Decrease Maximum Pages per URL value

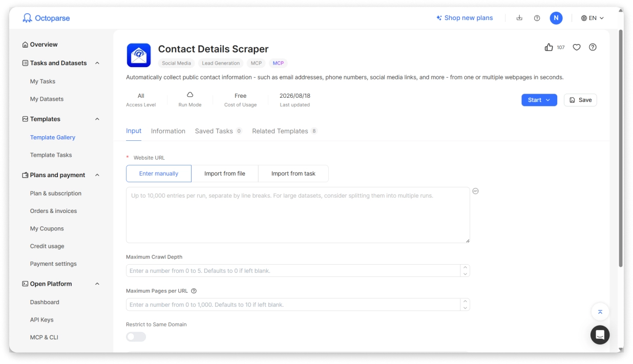[x=465, y=308]
